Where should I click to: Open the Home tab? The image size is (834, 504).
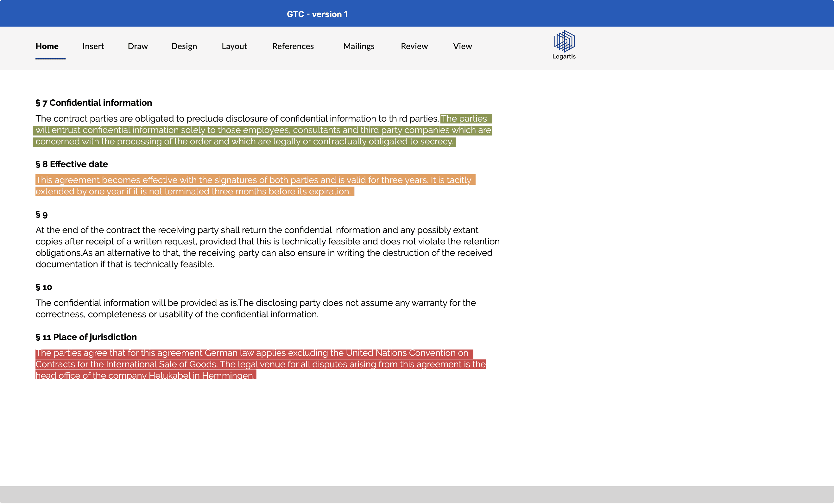[x=47, y=46]
